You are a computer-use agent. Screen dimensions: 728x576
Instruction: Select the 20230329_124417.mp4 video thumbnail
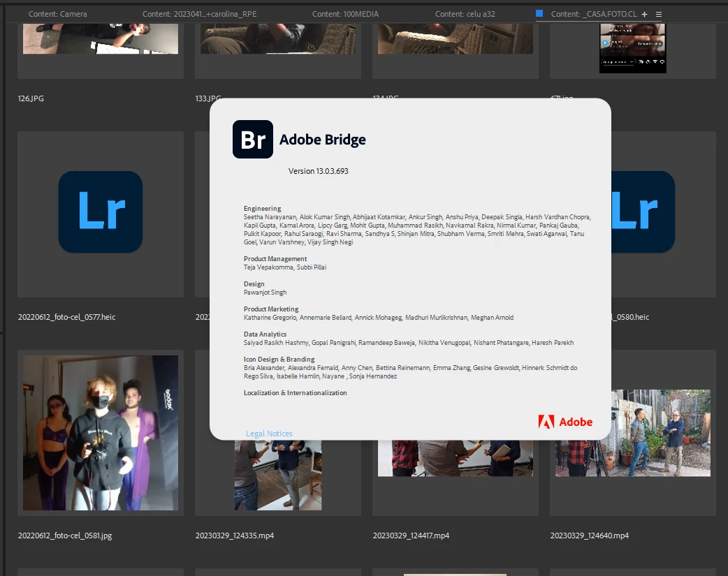455,458
